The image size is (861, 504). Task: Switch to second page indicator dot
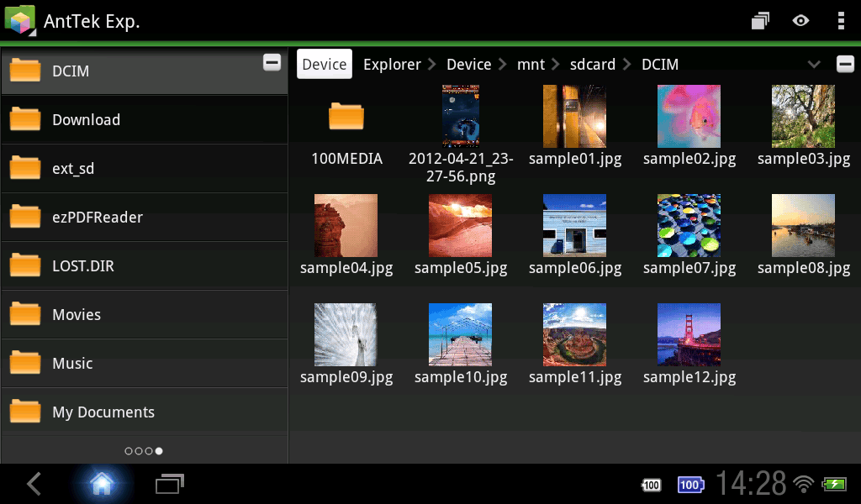[x=139, y=451]
